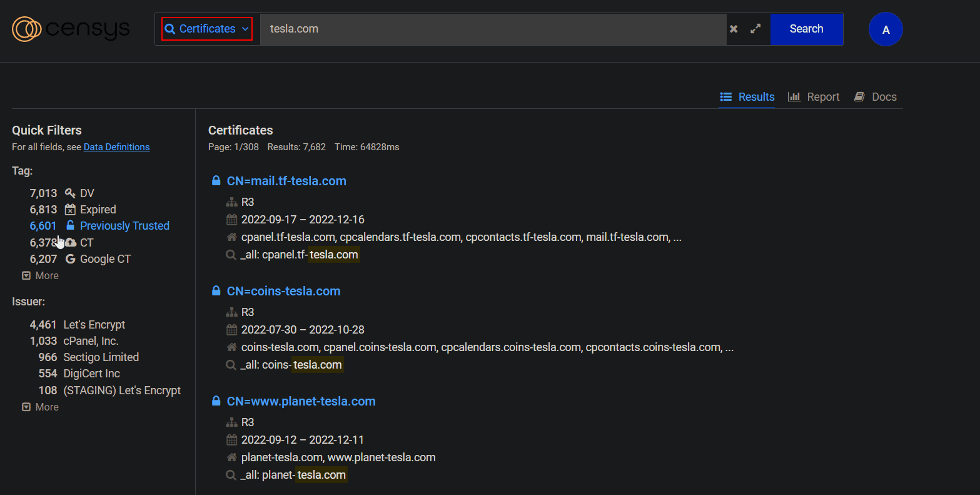This screenshot has width=980, height=495.
Task: Toggle the Expired certificates filter
Action: pos(97,209)
